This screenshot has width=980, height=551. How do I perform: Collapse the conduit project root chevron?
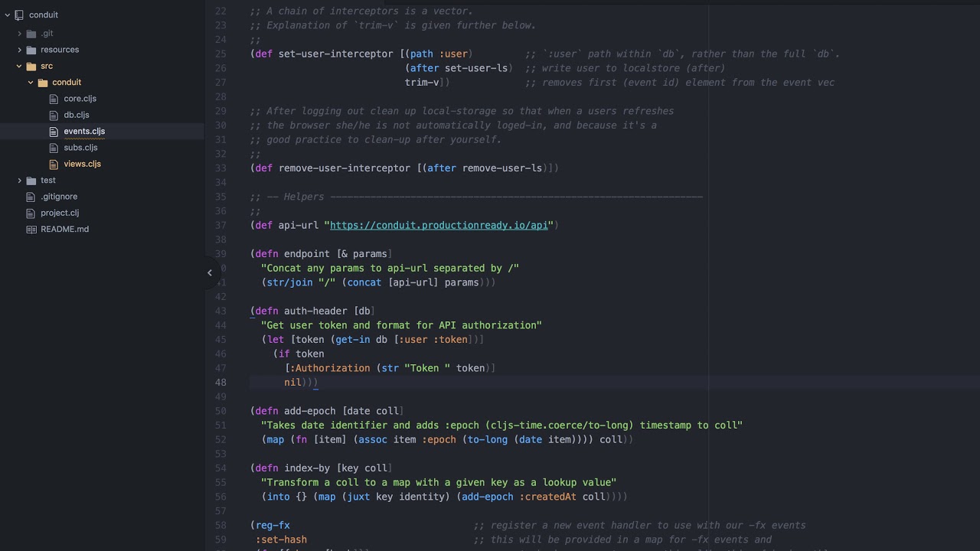click(8, 15)
